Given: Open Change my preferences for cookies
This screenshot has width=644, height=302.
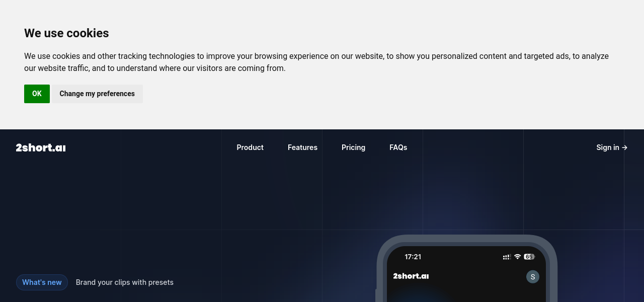Looking at the screenshot, I should [x=97, y=94].
